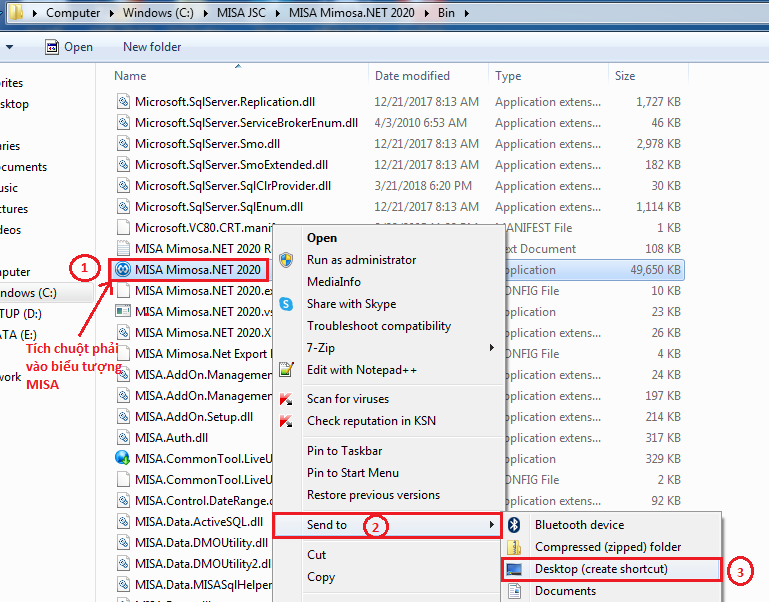
Task: Open dropdown arrow after MISA JSC in address bar
Action: click(278, 13)
